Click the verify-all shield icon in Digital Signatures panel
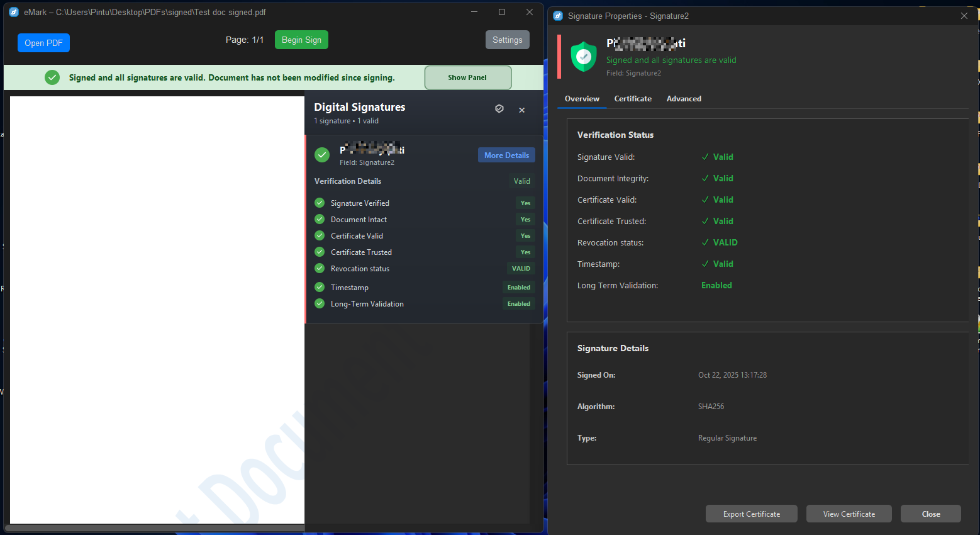This screenshot has width=980, height=535. pos(499,108)
